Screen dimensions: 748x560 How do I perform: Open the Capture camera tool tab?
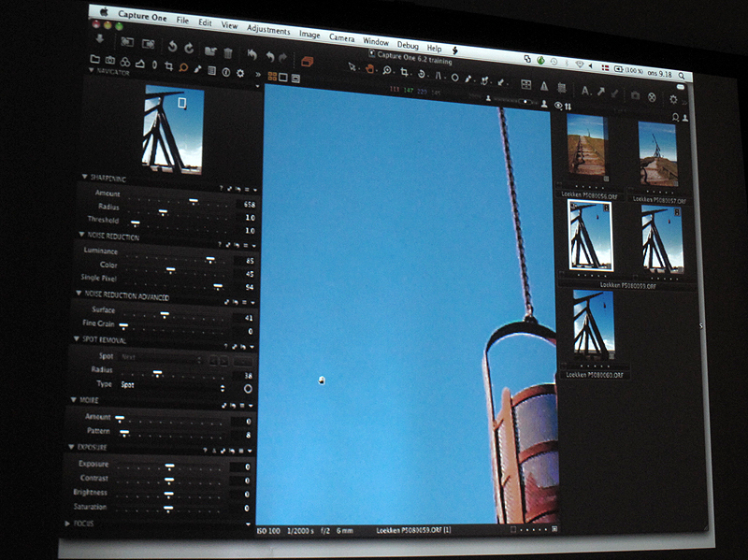[109, 60]
